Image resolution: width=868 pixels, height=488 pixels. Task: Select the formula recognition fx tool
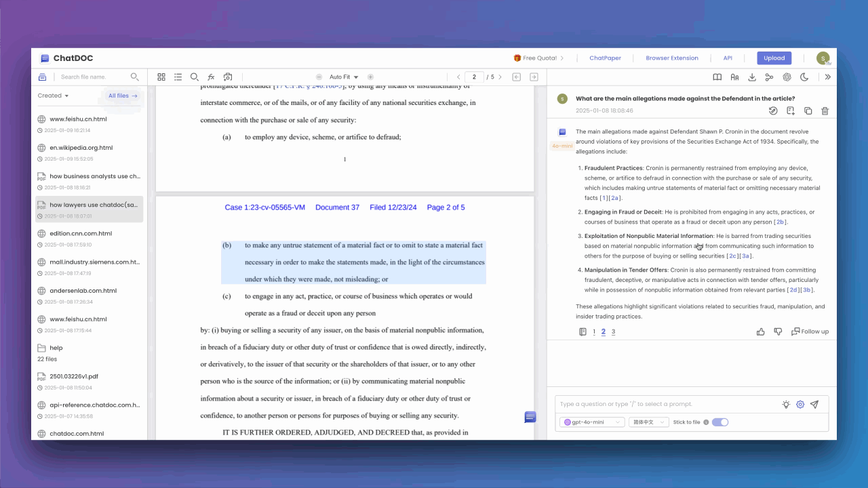[x=211, y=77]
